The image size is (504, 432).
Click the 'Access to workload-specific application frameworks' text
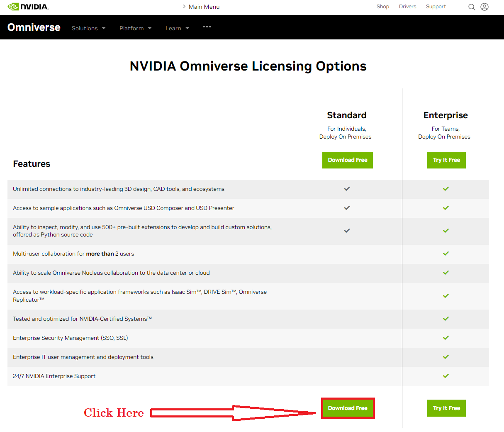pos(140,296)
